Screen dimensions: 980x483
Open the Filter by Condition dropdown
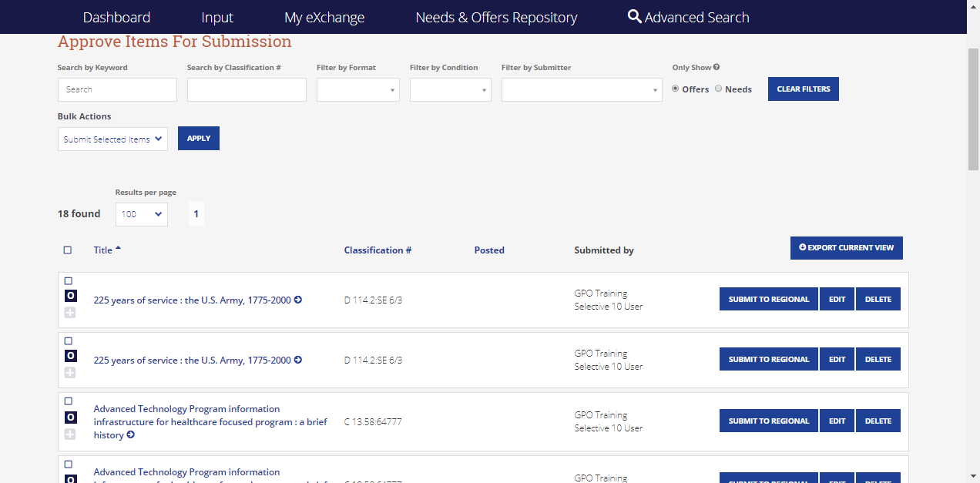click(451, 89)
